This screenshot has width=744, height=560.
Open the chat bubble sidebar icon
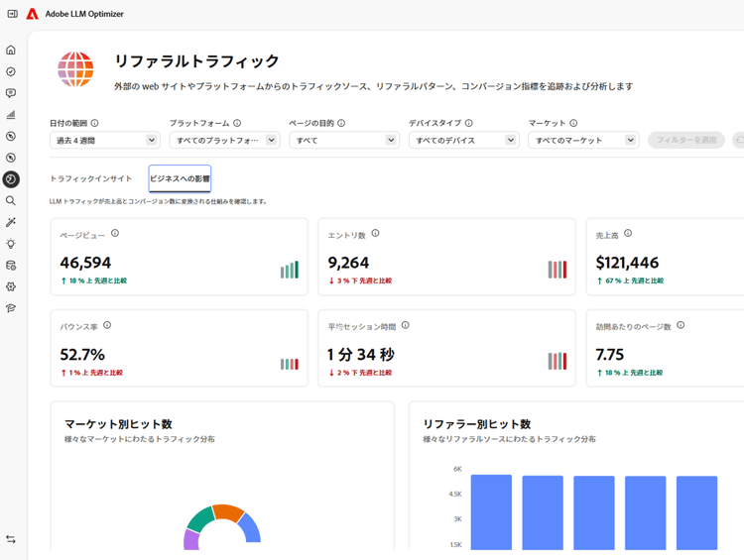coord(11,93)
